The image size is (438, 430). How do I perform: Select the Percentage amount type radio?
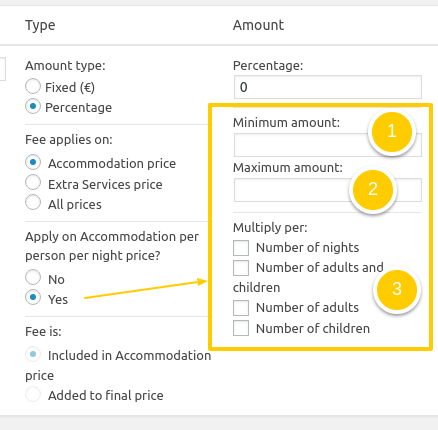(33, 106)
